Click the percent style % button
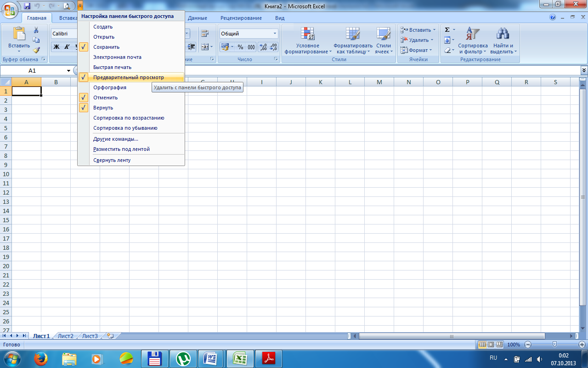Image resolution: width=588 pixels, height=368 pixels. tap(240, 47)
